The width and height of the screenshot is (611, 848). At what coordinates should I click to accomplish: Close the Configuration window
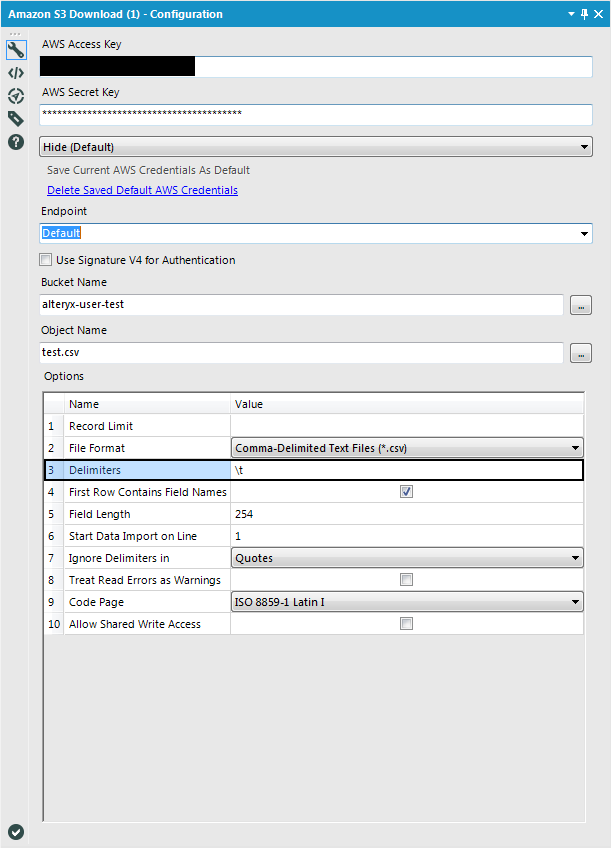(599, 14)
